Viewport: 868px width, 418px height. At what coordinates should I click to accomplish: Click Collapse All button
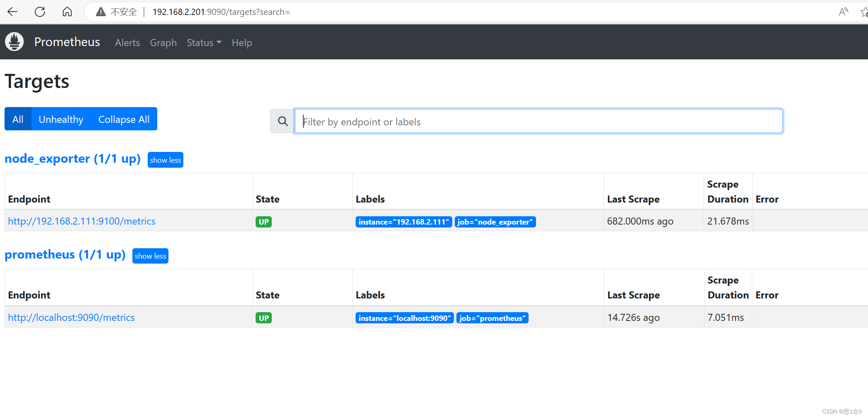[124, 119]
